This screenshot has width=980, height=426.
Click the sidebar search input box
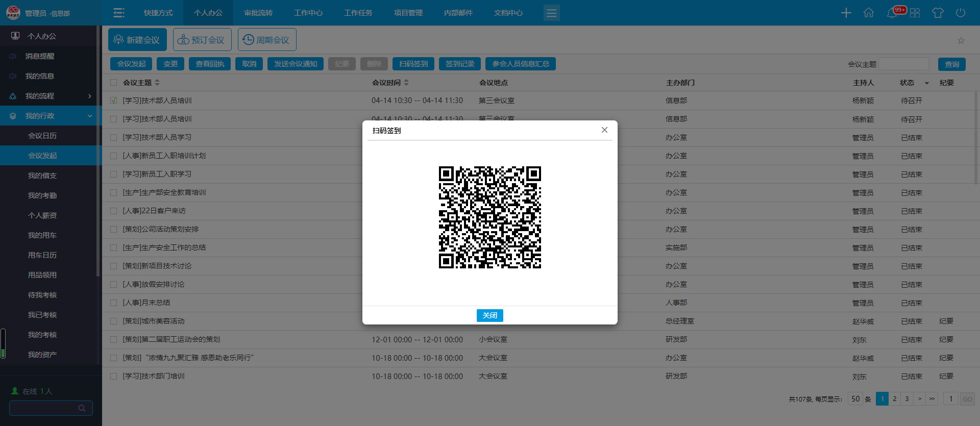pyautogui.click(x=51, y=408)
